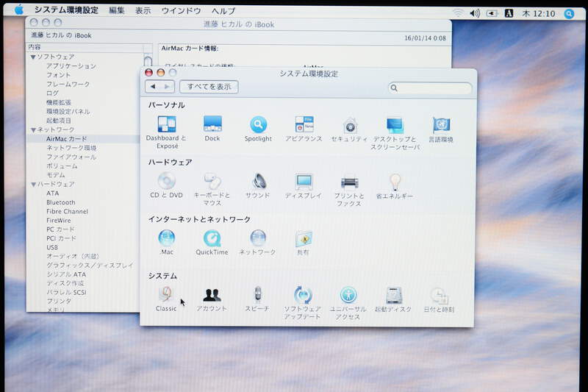588x392 pixels.
Task: Select ネットワーク環境 in System Profiler sidebar
Action: [71, 148]
